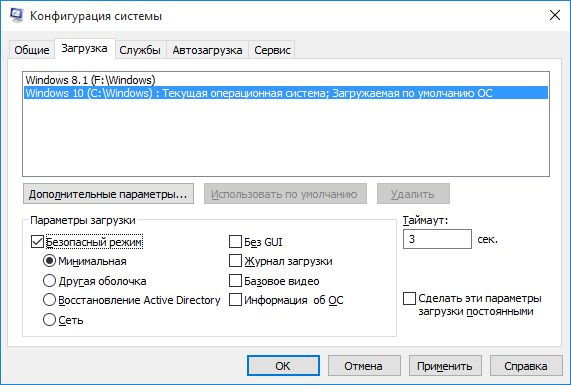Select the Windows 10 boot entry
The width and height of the screenshot is (571, 385).
[286, 93]
